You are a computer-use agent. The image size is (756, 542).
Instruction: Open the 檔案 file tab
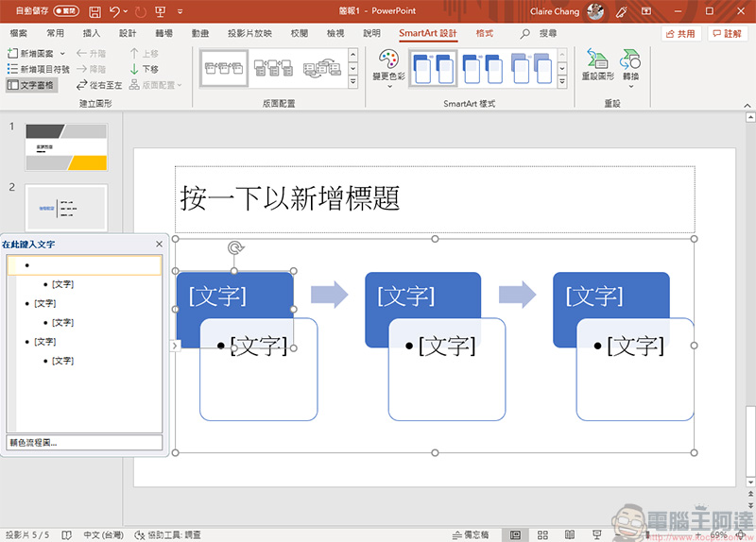(x=18, y=33)
